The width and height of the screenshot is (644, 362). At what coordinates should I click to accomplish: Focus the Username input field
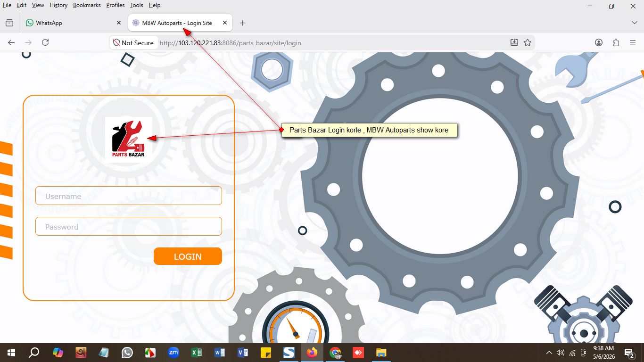[x=129, y=196]
